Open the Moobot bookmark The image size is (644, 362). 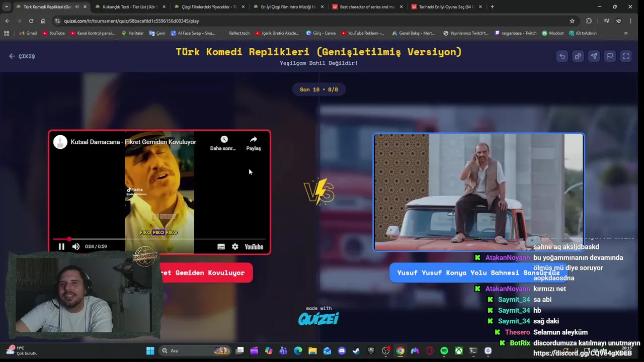click(x=553, y=33)
